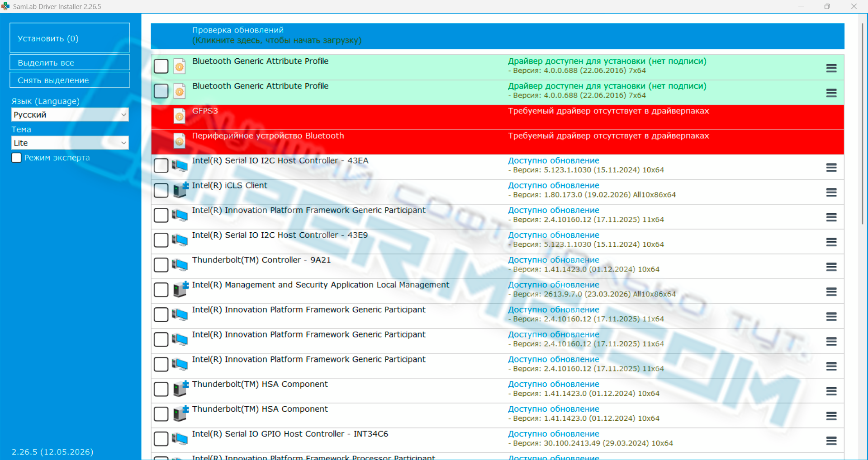Click the right-side vertical scrollbar of the driver list

[863, 123]
